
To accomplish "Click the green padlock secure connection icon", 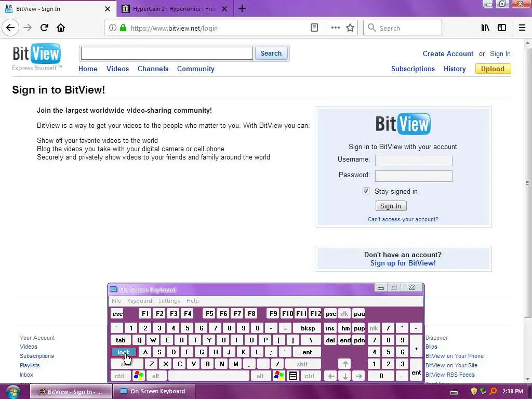I will point(123,28).
